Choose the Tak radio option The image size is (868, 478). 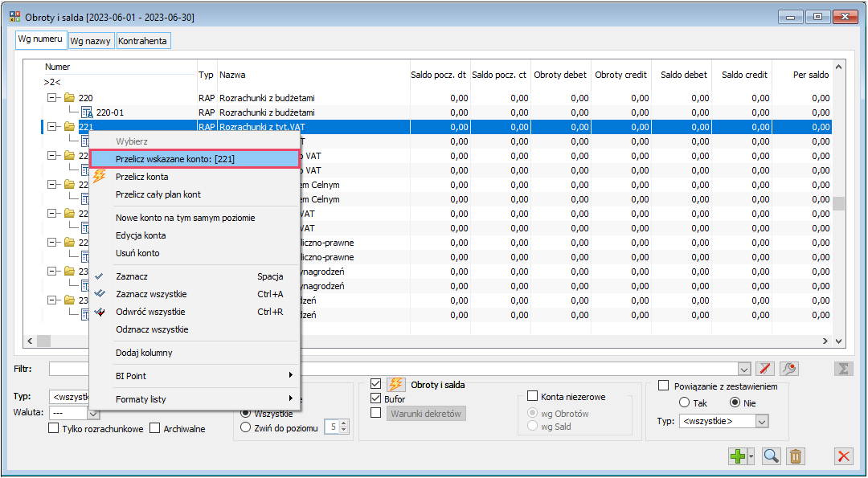pos(684,402)
